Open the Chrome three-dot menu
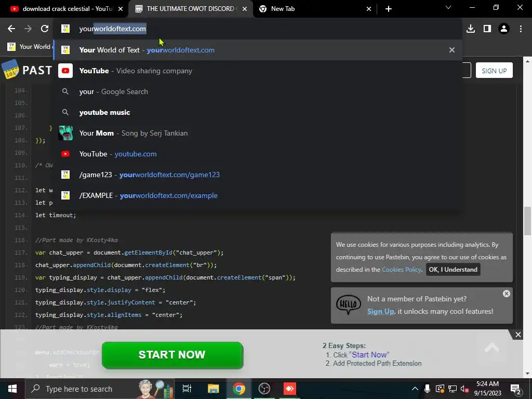 [x=521, y=29]
